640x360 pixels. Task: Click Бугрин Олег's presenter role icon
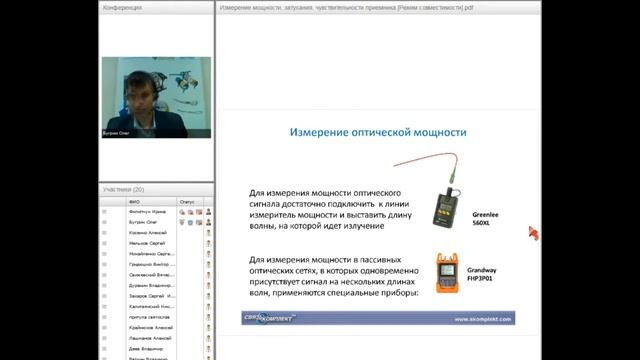click(x=209, y=222)
